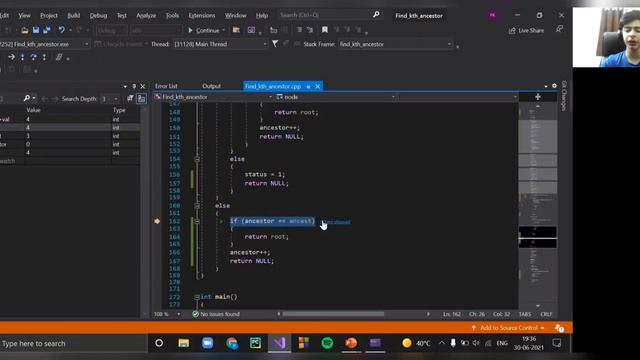Open the Extensions menu

click(202, 15)
